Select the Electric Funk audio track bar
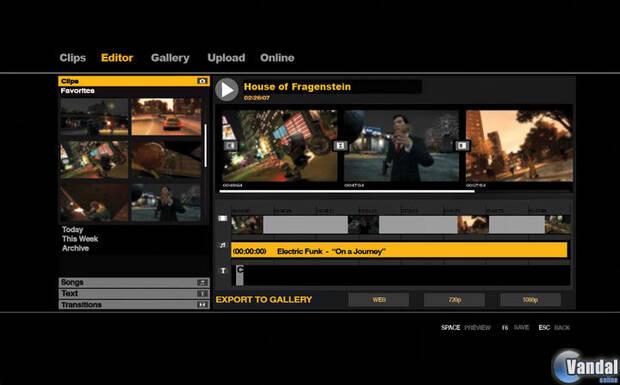This screenshot has height=385, width=620. (399, 251)
